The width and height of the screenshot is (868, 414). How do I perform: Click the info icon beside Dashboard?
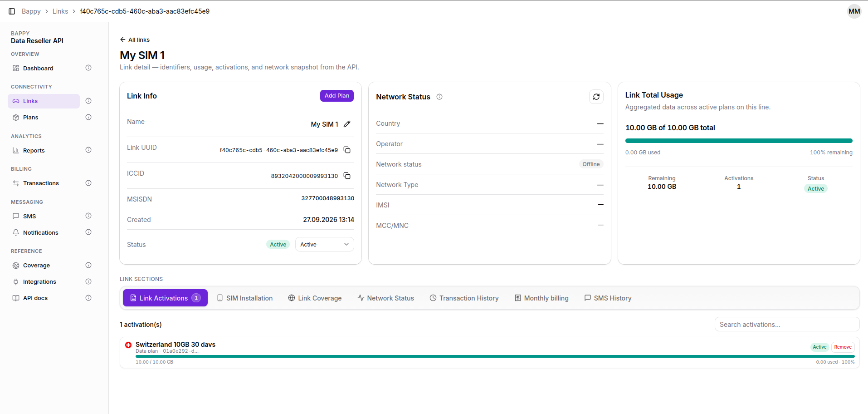coord(88,68)
